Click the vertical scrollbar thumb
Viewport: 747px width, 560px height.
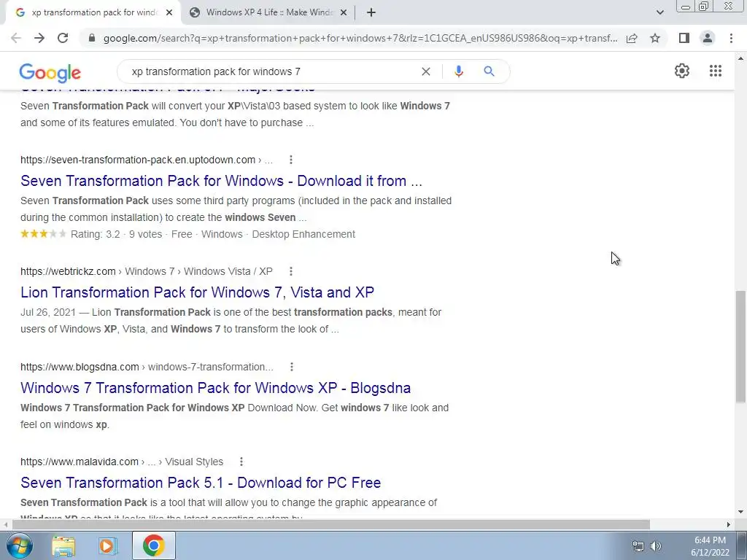[740, 346]
